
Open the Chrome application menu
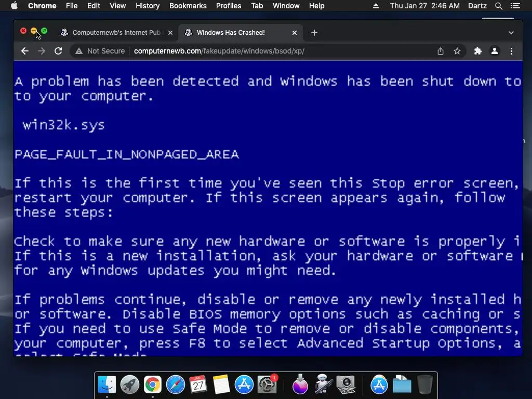point(42,6)
